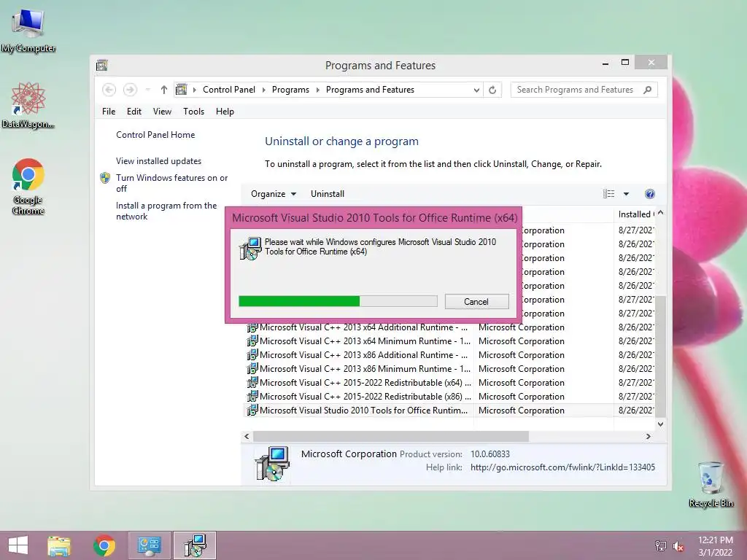Switch to Control Panel taskbar item
This screenshot has width=747, height=560.
pos(150,545)
